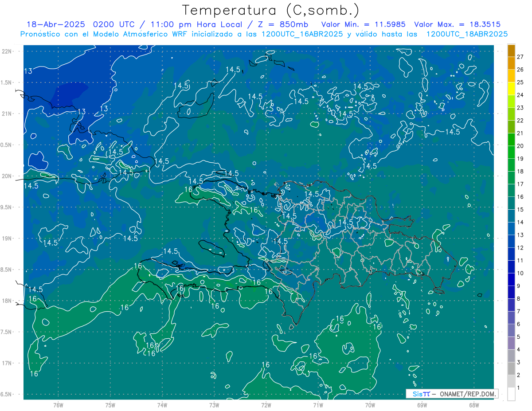
Task: Pick the brown-orange swatch at color scale top
Action: (511, 51)
